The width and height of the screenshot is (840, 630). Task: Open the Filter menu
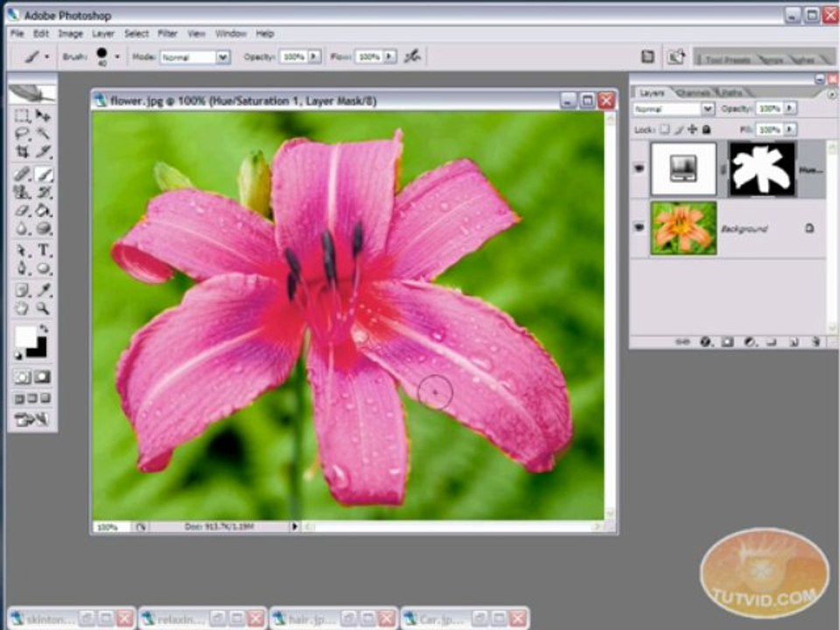167,33
